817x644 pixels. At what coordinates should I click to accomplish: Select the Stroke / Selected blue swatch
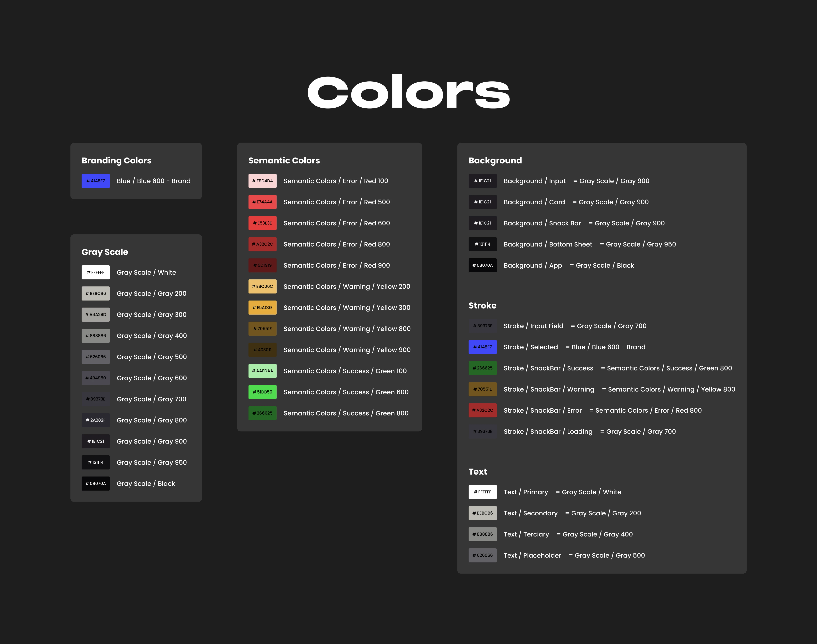[483, 347]
